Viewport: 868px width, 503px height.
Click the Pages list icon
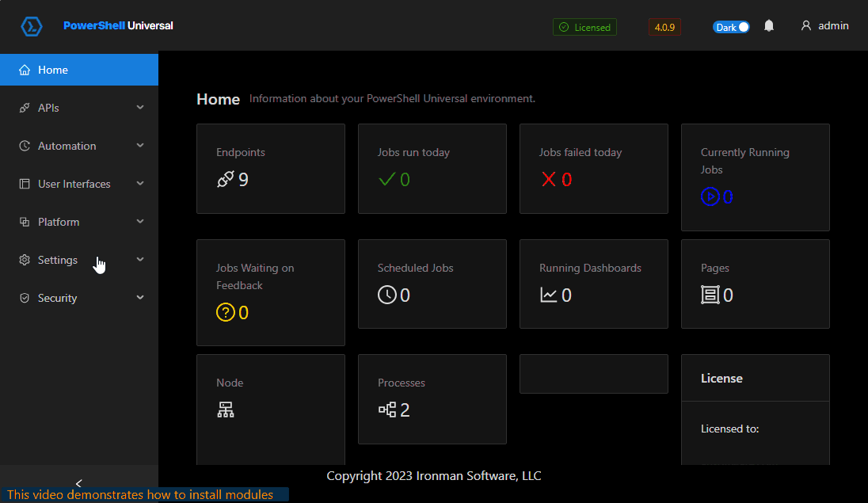710,295
